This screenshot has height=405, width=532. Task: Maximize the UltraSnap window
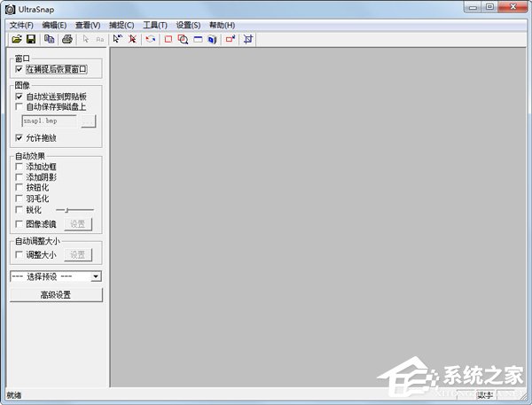coord(490,7)
